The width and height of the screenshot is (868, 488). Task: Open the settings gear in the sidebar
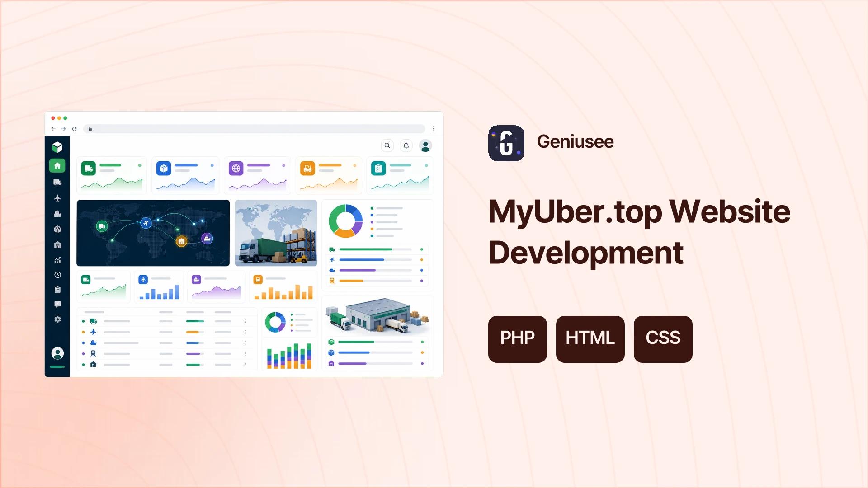[x=57, y=319]
